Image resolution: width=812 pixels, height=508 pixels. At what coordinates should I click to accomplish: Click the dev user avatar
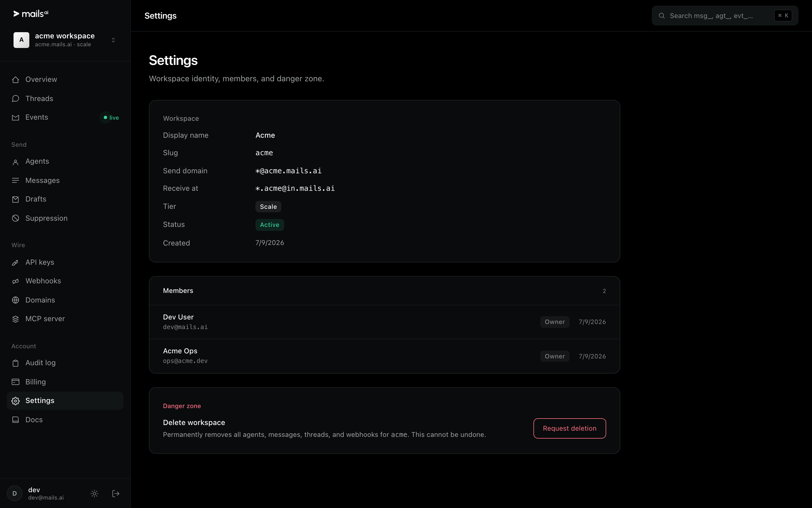pos(15,494)
